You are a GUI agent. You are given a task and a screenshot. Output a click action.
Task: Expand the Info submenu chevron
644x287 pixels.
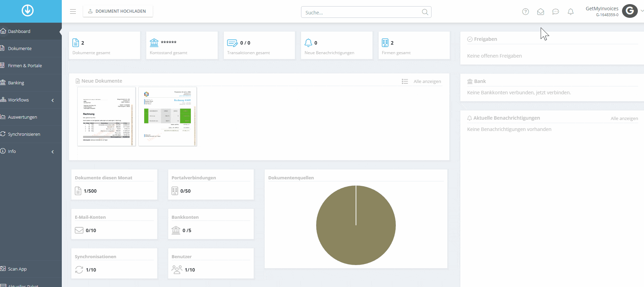click(53, 152)
